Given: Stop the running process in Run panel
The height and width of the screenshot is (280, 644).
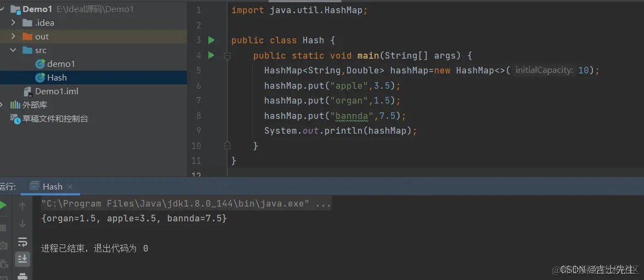Looking at the screenshot, I should click(x=3, y=227).
